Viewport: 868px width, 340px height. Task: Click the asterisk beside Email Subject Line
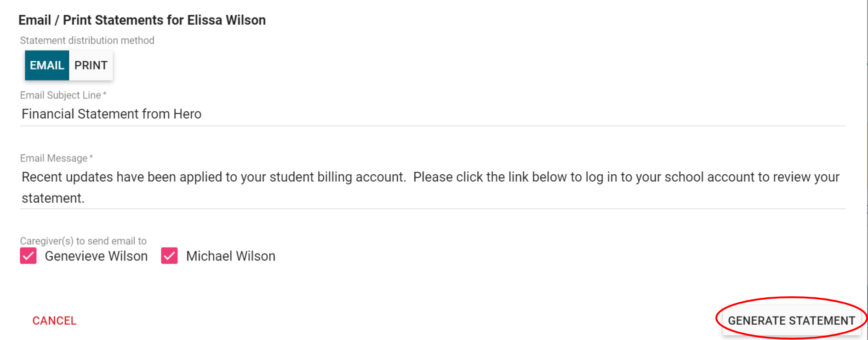105,94
